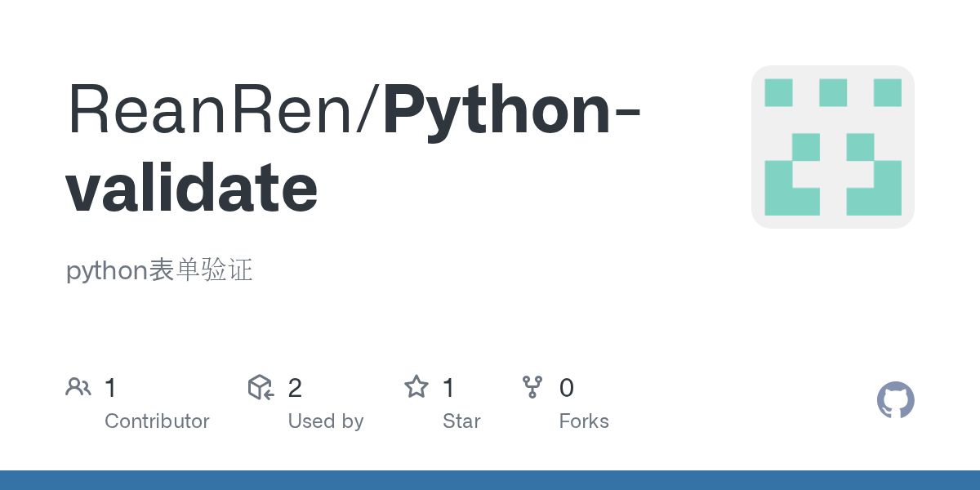Click the Forks label
The width and height of the screenshot is (980, 490).
tap(583, 421)
